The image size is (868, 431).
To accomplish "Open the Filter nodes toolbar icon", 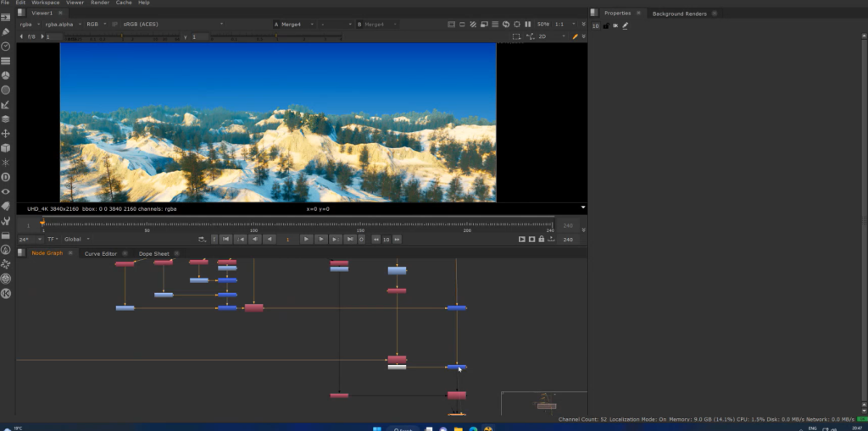I will [x=6, y=90].
